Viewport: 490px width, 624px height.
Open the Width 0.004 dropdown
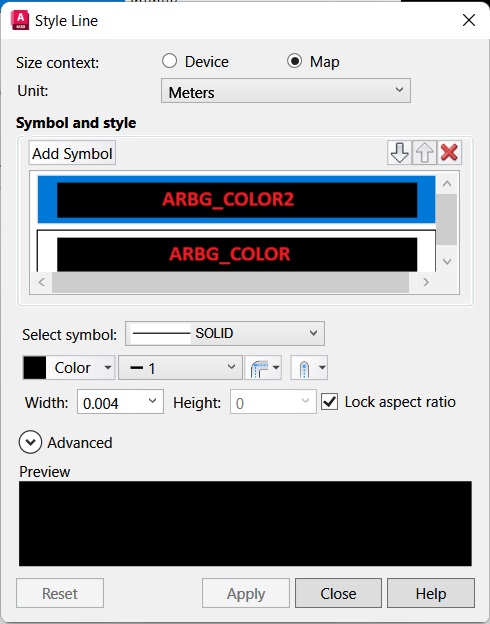tap(120, 402)
